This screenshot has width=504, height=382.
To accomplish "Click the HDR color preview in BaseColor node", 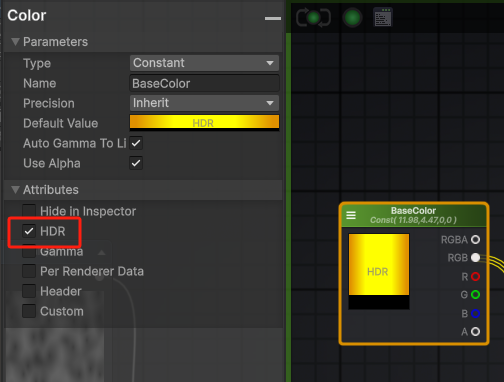I will pyautogui.click(x=379, y=271).
